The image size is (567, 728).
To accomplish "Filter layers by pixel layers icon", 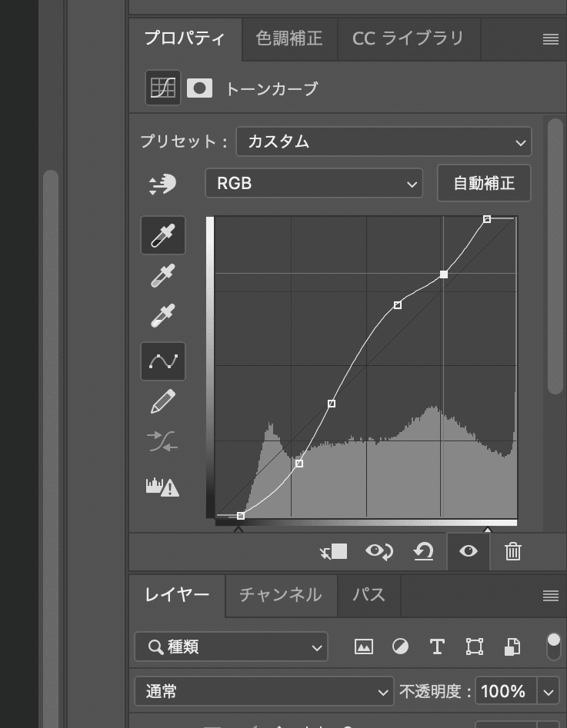I will 363,647.
